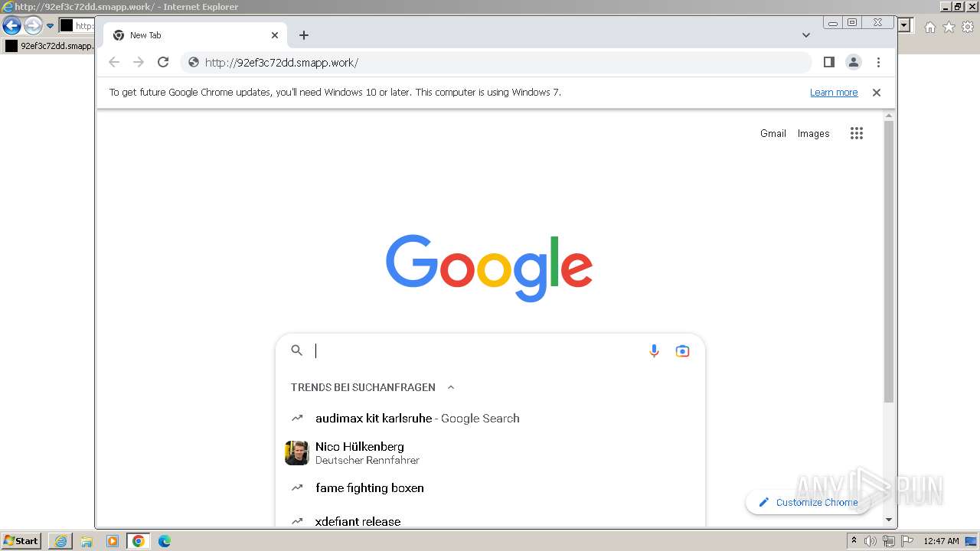
Task: Open Google Images link
Action: [813, 133]
